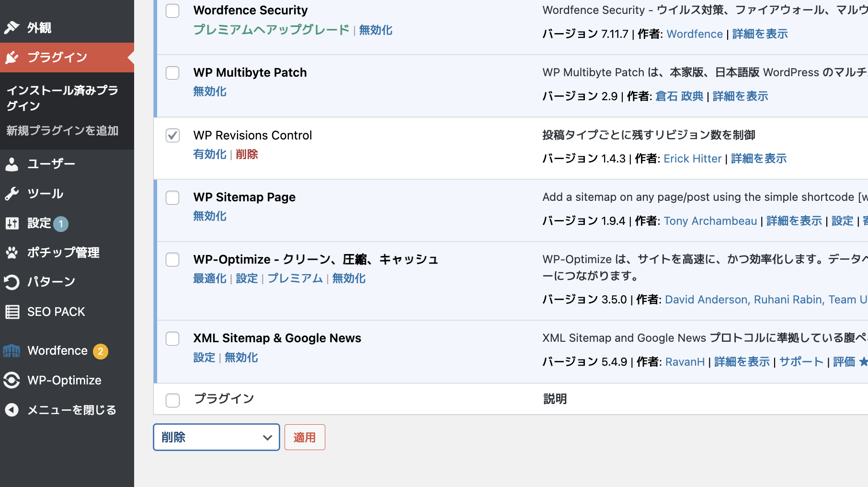Open the パターン sidebar menu
The height and width of the screenshot is (487, 868).
tap(67, 282)
